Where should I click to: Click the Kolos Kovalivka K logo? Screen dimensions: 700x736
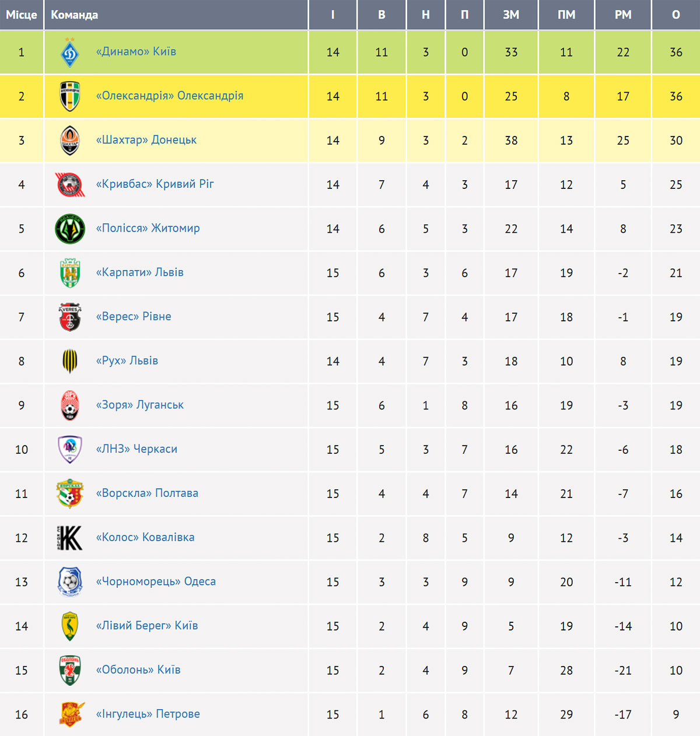[x=70, y=538]
